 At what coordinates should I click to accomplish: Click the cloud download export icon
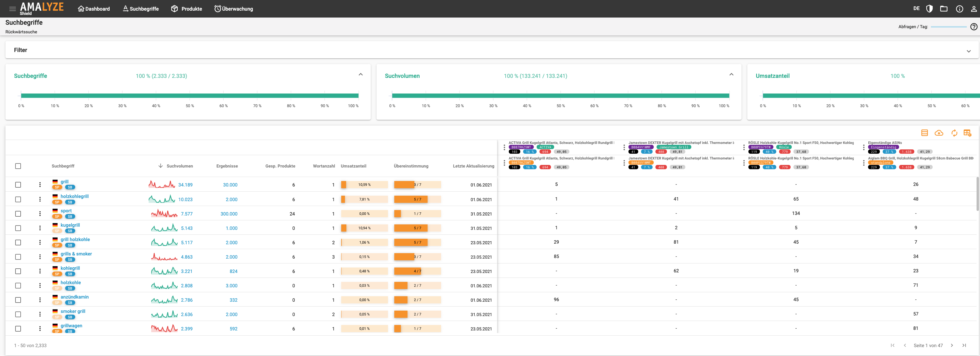click(x=939, y=133)
